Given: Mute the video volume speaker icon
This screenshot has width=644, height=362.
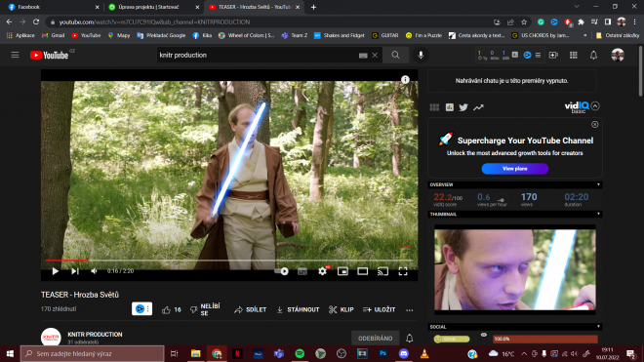Looking at the screenshot, I should [x=94, y=271].
